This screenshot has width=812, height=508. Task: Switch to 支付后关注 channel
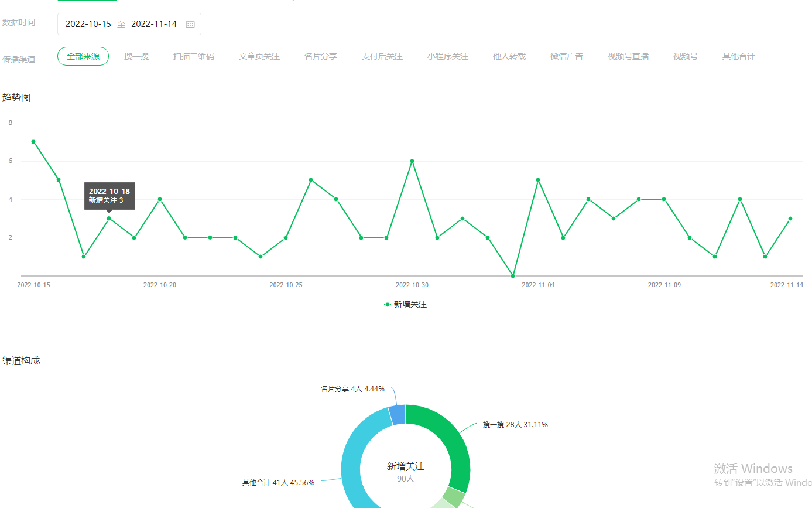[382, 56]
